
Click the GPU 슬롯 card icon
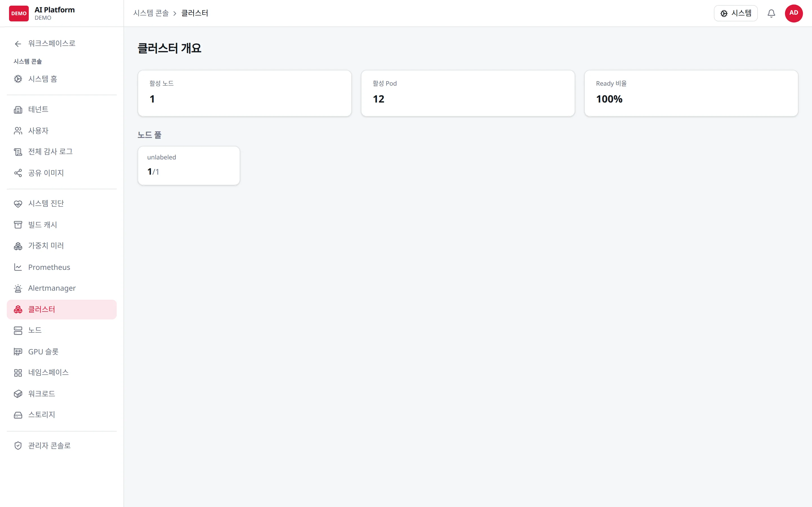coord(18,352)
